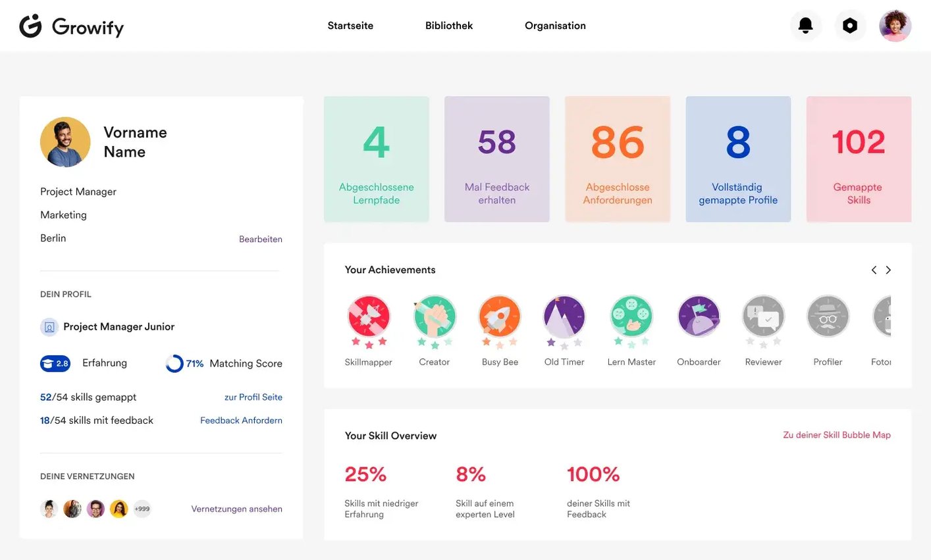This screenshot has height=560, width=931.
Task: Select the Lern Master achievement badge
Action: click(631, 317)
